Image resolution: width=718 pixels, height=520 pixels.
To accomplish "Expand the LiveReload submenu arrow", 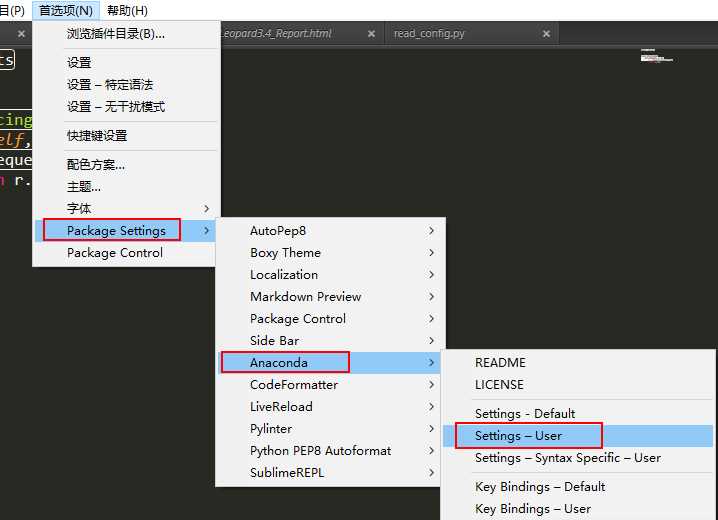I will [431, 406].
